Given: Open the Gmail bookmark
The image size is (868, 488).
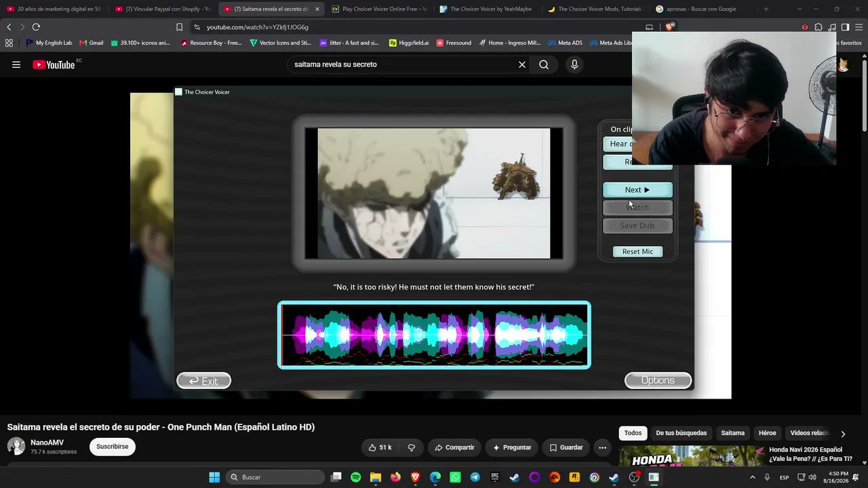Looking at the screenshot, I should [92, 43].
